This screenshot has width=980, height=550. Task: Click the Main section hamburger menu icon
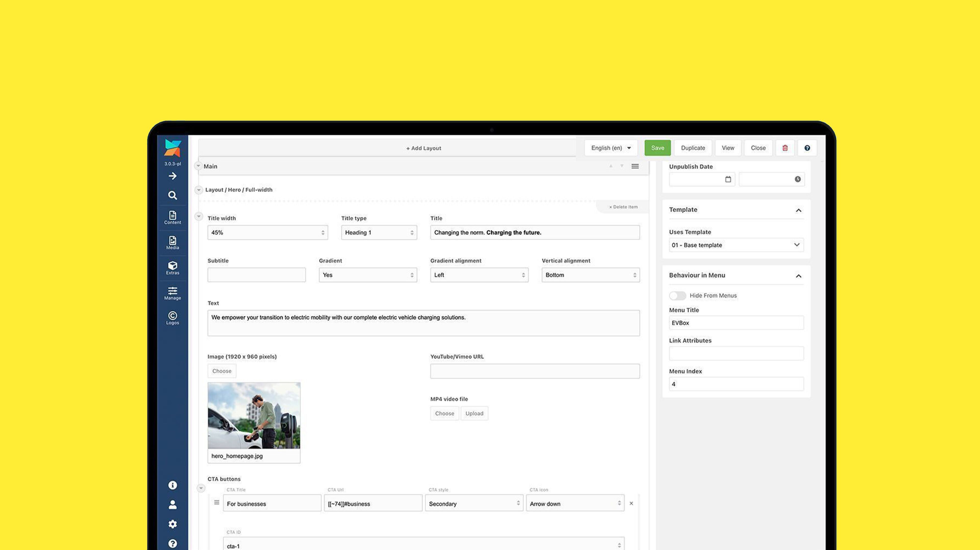(635, 166)
